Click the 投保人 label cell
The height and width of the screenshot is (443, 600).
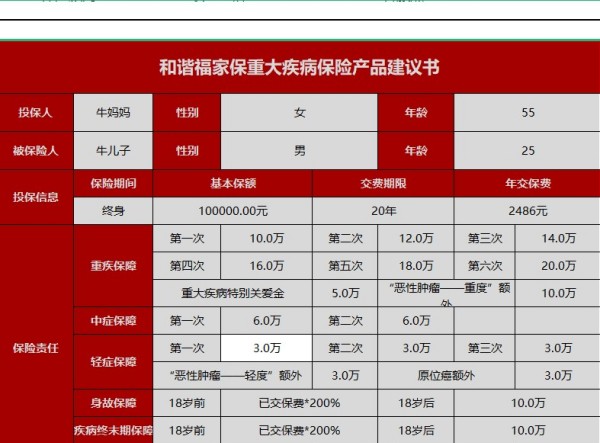(36, 112)
